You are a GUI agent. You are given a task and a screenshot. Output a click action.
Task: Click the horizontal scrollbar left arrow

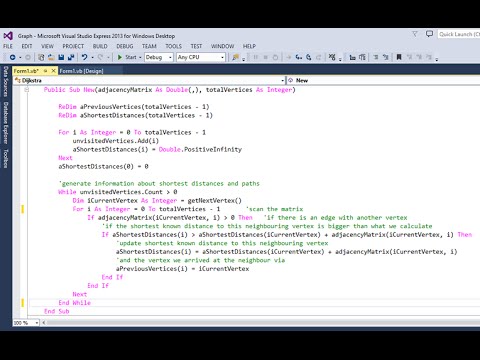[44, 323]
